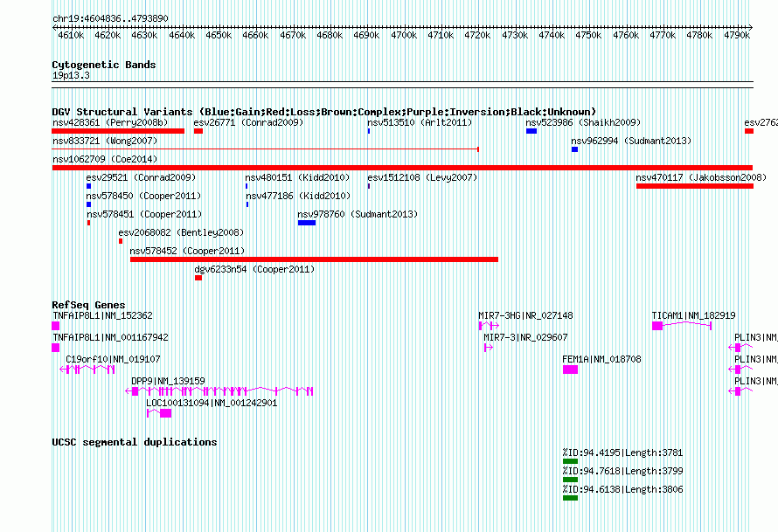Select the nsv1062709 (Coe2014) label
Viewport: 778px width, 532px height.
(105, 159)
